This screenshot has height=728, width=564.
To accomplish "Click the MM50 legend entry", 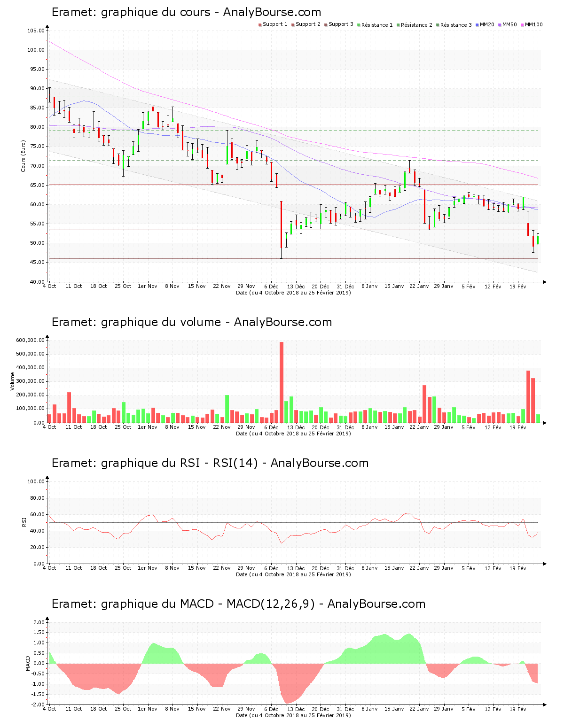I will click(508, 25).
